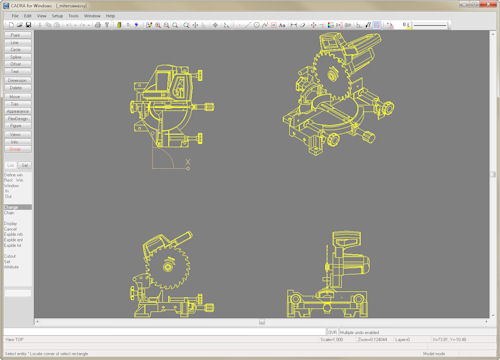Image resolution: width=500 pixels, height=360 pixels.
Task: Click the Point button in left panel
Action: pos(18,35)
